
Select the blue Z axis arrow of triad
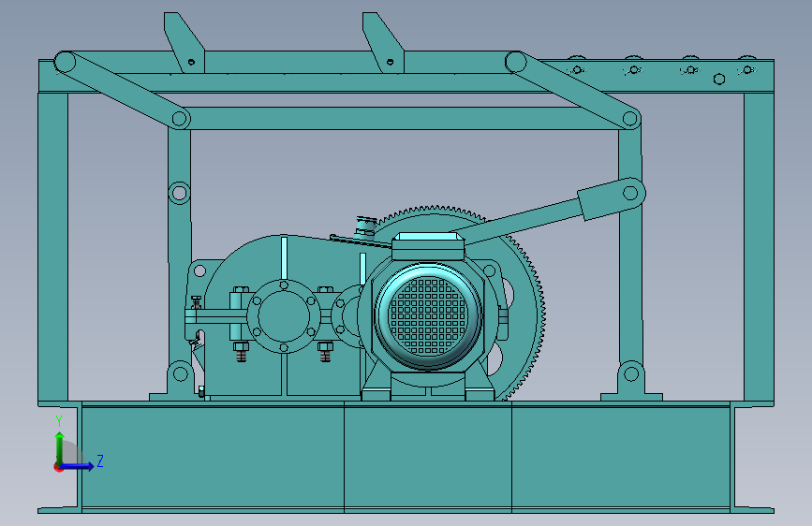point(78,466)
